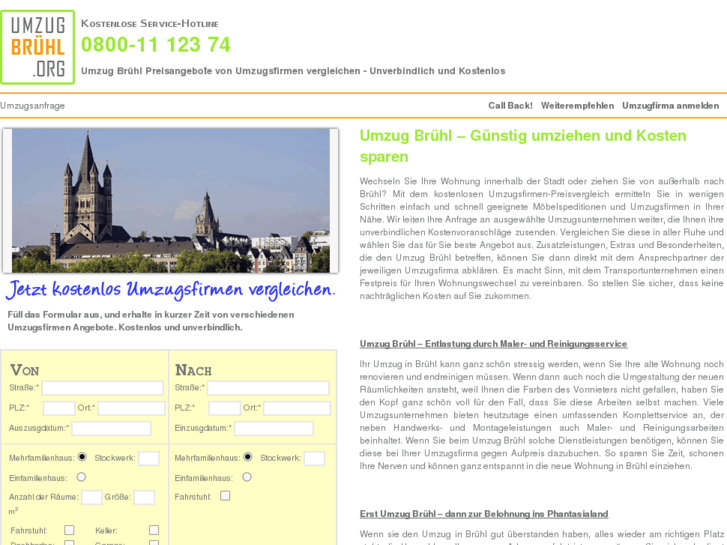This screenshot has width=727, height=545.
Task: Select Einfamilienhaus radio under Von
Action: 81,477
